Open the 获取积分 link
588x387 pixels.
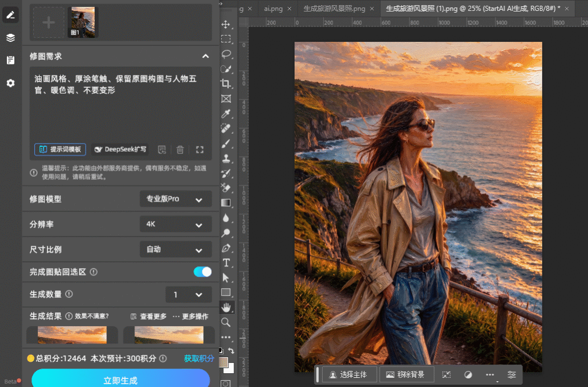(199, 358)
